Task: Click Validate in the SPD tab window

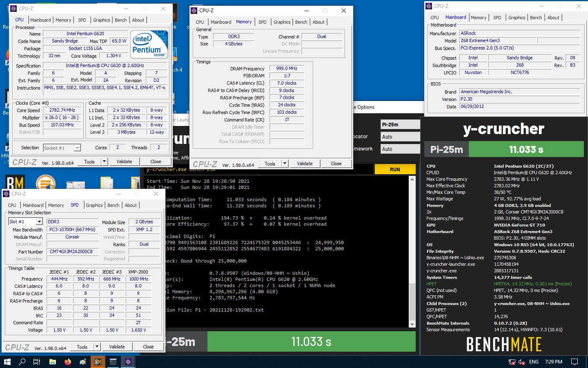Action: (x=117, y=347)
